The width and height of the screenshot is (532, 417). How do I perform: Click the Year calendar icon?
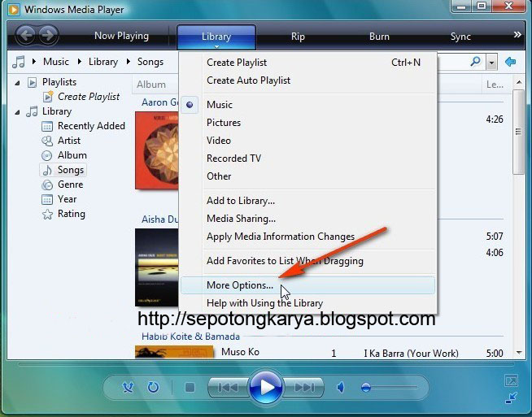pyautogui.click(x=47, y=199)
